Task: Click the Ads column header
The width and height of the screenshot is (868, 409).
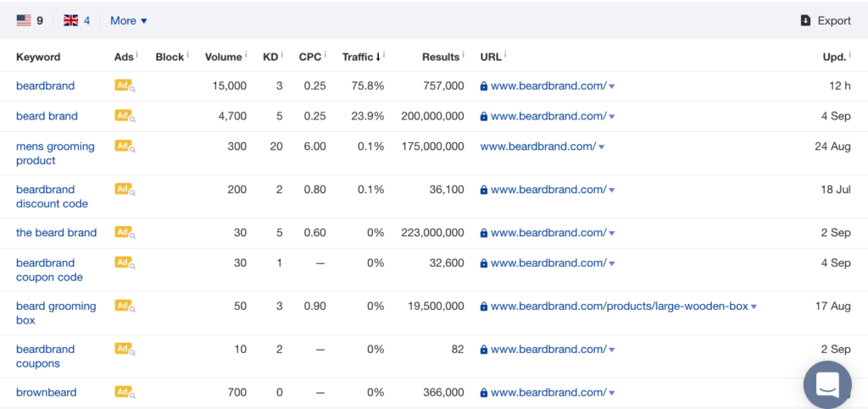Action: click(124, 57)
